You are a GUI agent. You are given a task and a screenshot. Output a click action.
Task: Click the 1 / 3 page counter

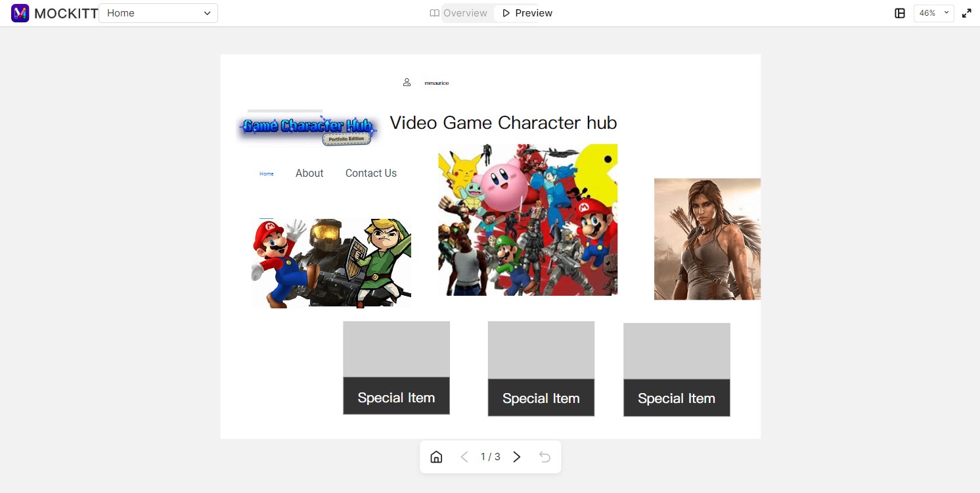(490, 457)
